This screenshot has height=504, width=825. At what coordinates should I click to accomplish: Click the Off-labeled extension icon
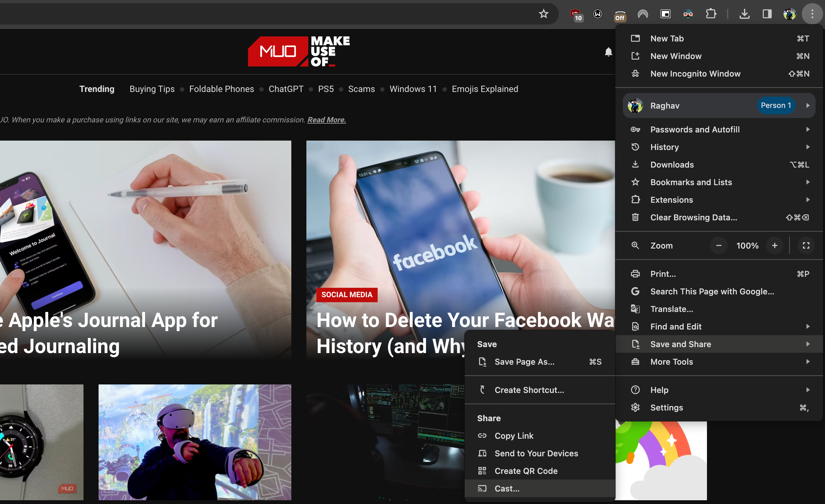tap(620, 16)
